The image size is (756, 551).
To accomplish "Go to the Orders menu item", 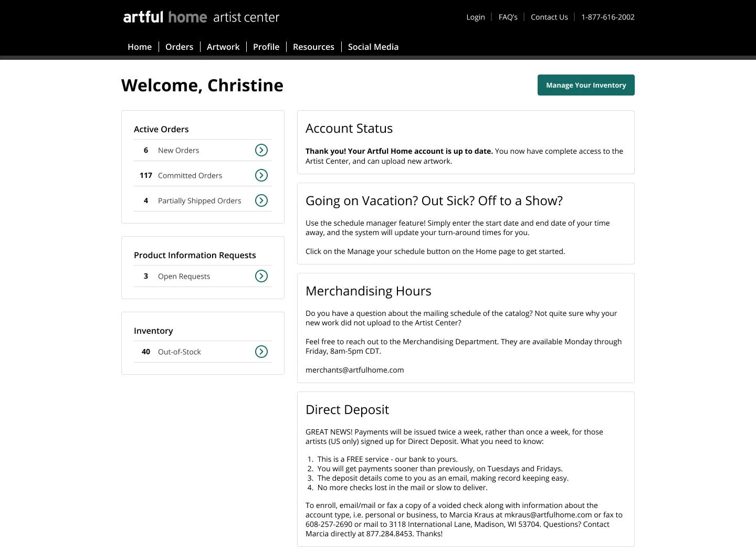I will [179, 47].
